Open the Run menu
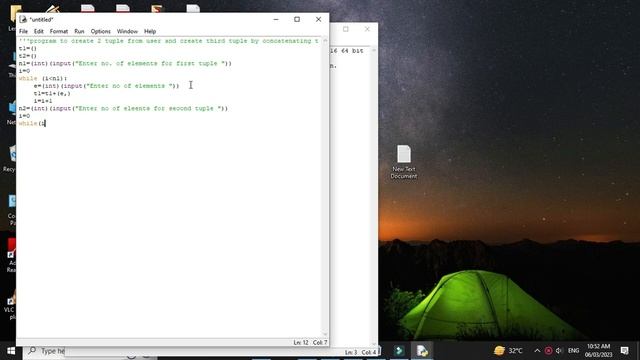This screenshot has width=640, height=360. 79,31
